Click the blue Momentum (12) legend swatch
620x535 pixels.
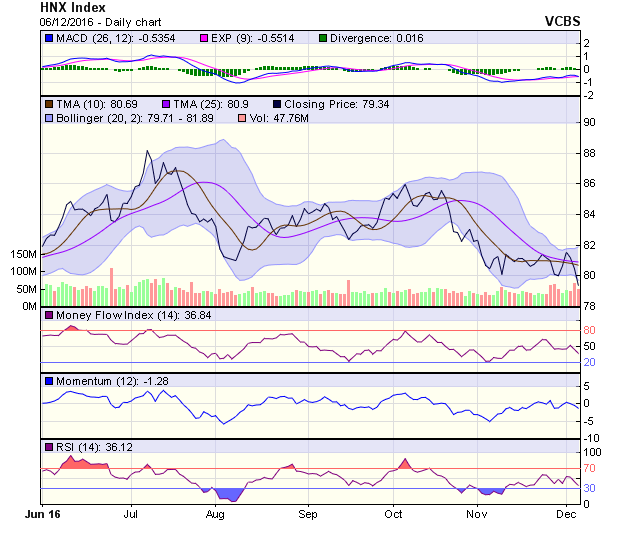(x=47, y=381)
